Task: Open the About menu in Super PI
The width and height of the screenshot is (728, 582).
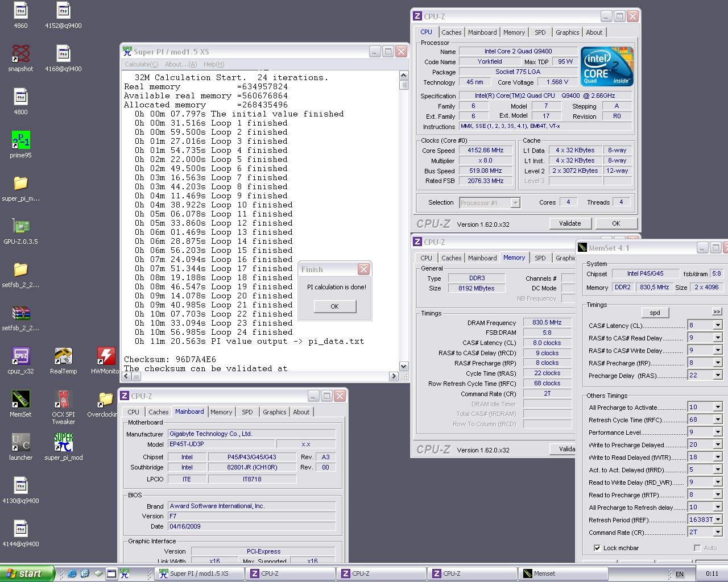Action: 181,64
